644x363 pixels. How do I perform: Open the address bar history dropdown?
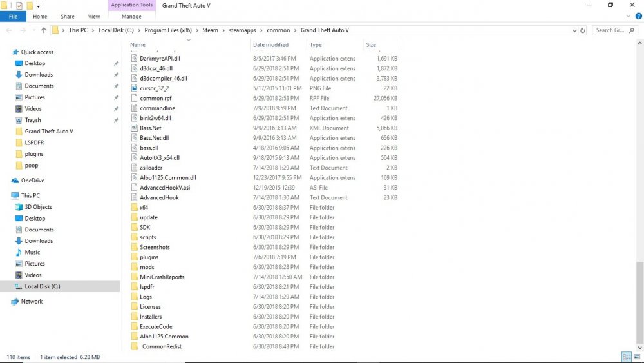(x=574, y=30)
